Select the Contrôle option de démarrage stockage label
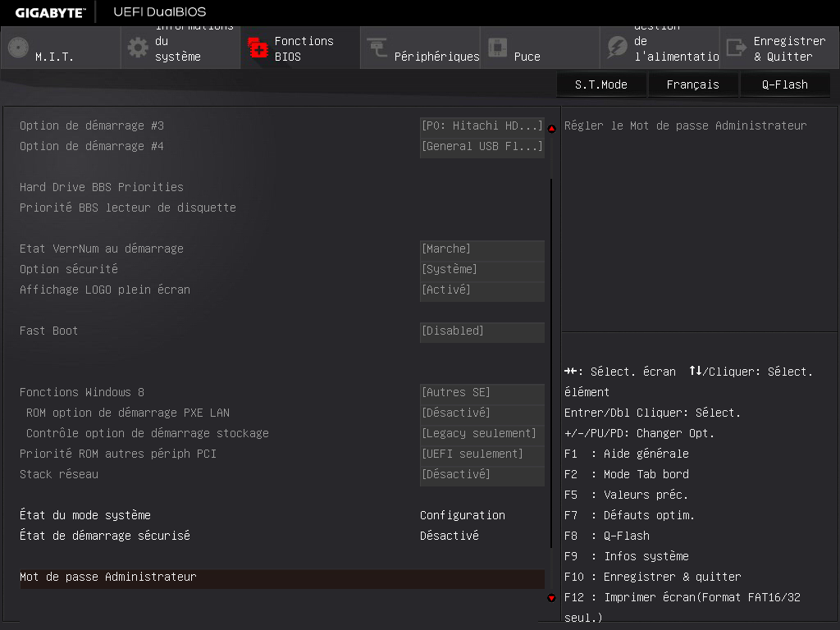The width and height of the screenshot is (840, 630). pyautogui.click(x=148, y=433)
